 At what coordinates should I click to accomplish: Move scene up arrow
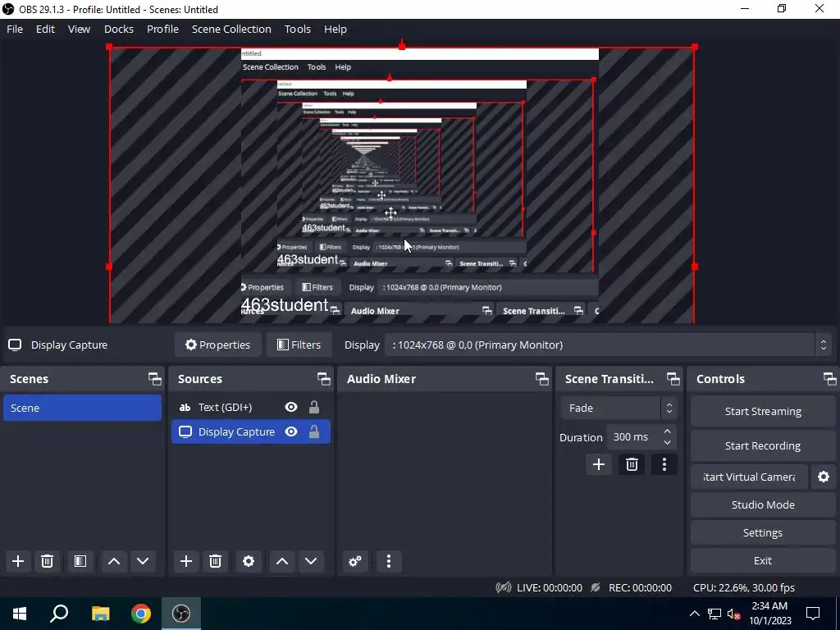(113, 561)
